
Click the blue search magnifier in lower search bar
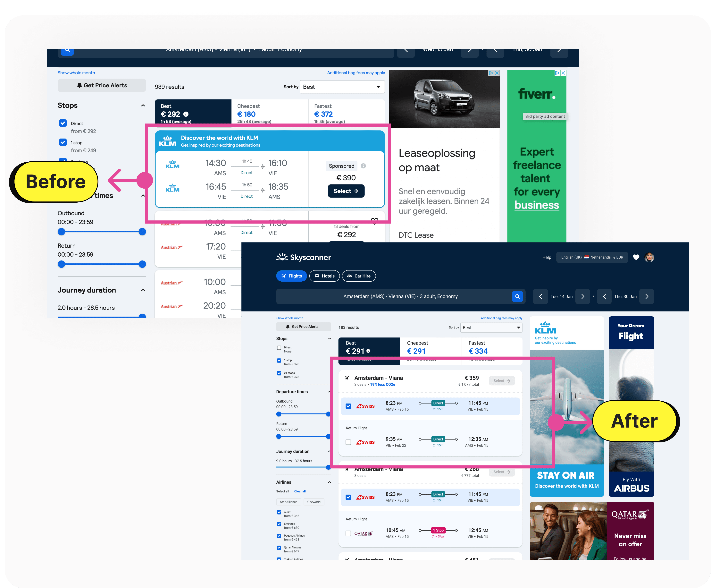coord(517,296)
